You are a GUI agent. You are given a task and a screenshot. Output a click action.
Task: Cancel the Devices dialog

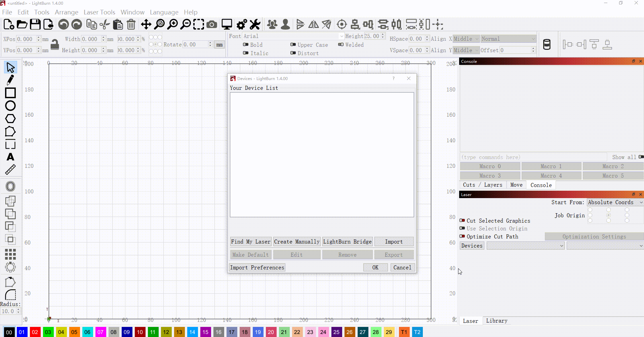coord(402,268)
